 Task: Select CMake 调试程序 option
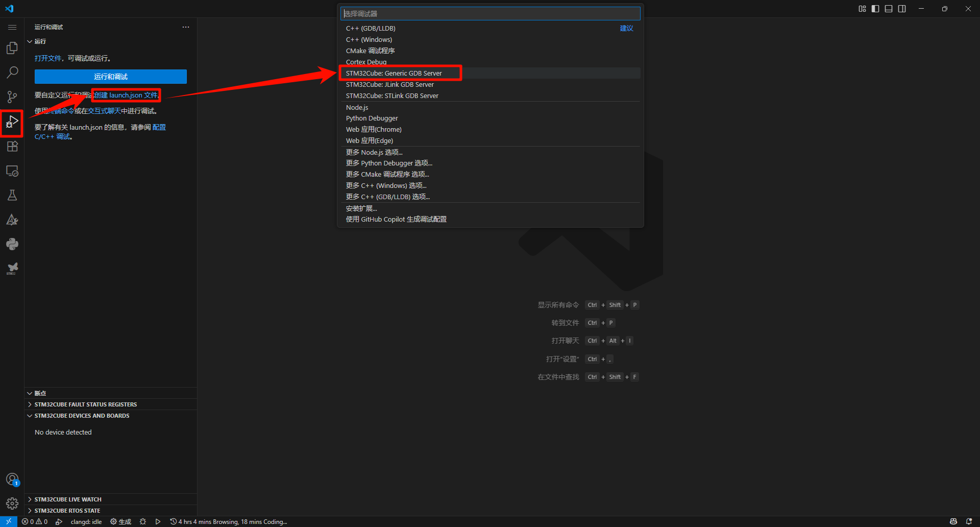coord(490,51)
